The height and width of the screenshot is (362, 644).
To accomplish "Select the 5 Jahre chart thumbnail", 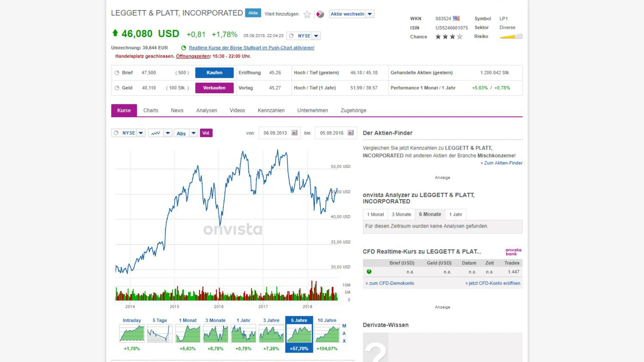I will 299,334.
